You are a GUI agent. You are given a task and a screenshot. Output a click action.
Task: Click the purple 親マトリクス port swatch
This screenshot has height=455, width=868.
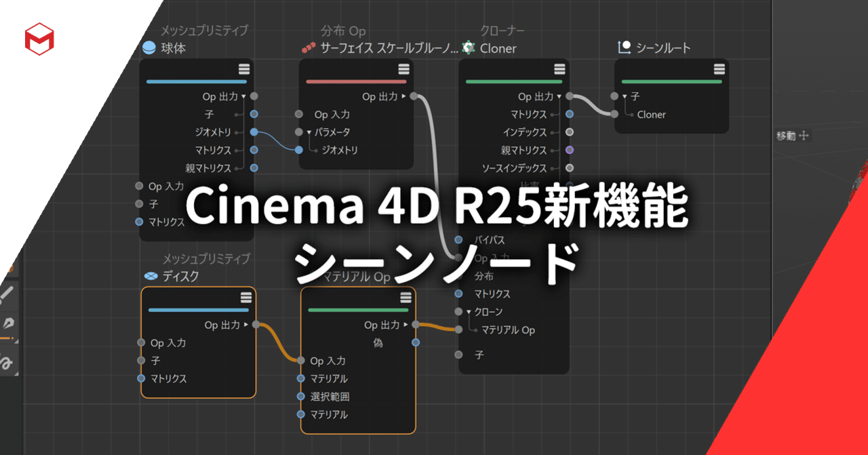tap(568, 150)
